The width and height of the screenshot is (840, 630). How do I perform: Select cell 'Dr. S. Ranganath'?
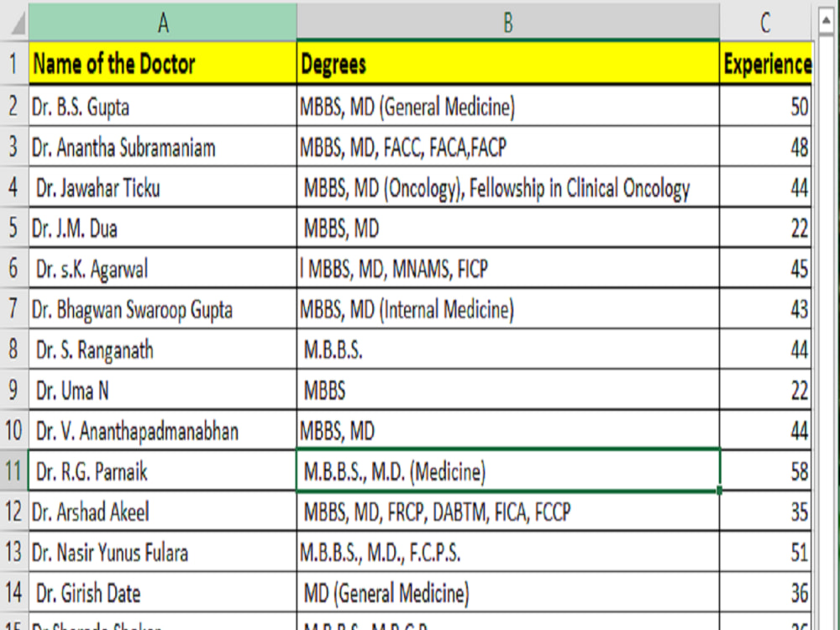pos(163,349)
